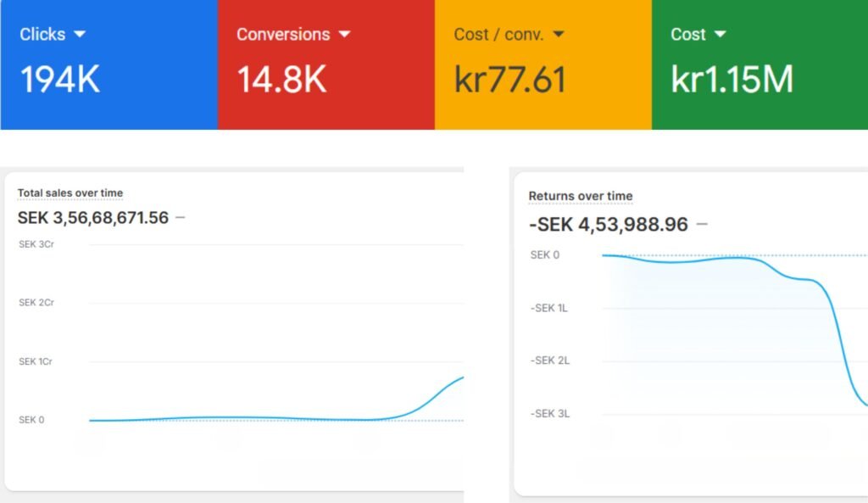Open the Cost / conv. dropdown arrow
The height and width of the screenshot is (503, 868).
point(558,35)
